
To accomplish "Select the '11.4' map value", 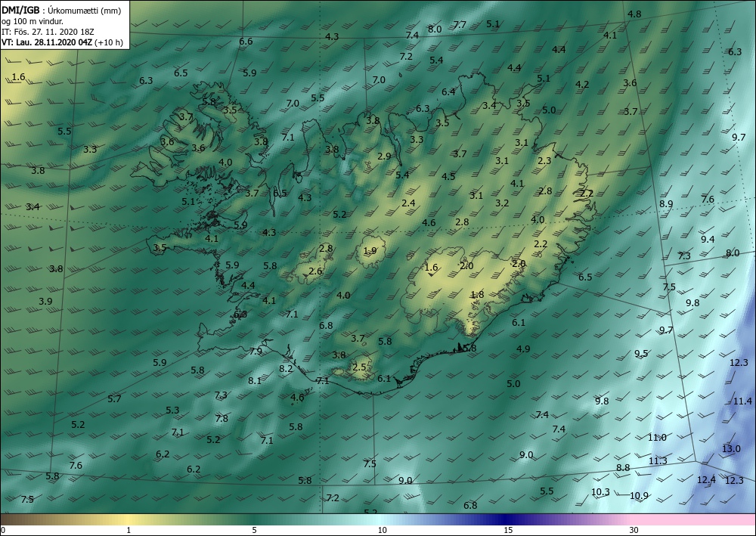I will pyautogui.click(x=742, y=401).
